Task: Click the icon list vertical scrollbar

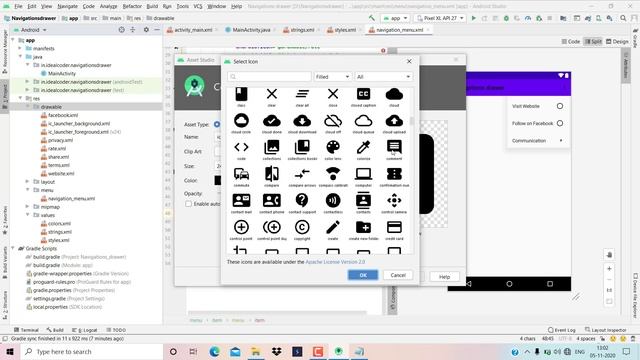Action: [411, 121]
